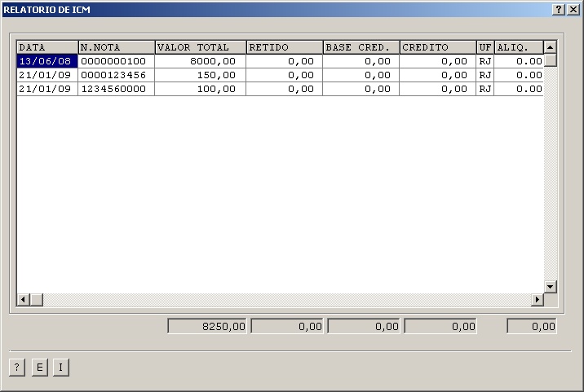Viewport: 584px width, 392px height.
Task: Click the '?' help button at bottom left
Action: (17, 368)
